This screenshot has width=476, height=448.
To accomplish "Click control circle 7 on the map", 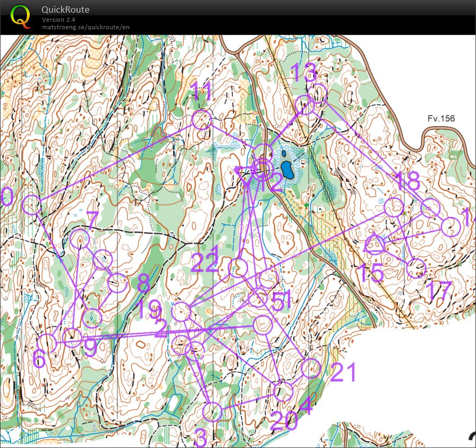I will [80, 239].
